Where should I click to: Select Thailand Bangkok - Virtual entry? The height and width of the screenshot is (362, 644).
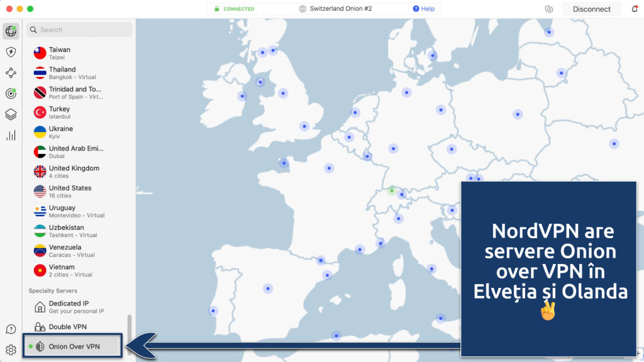(x=78, y=73)
